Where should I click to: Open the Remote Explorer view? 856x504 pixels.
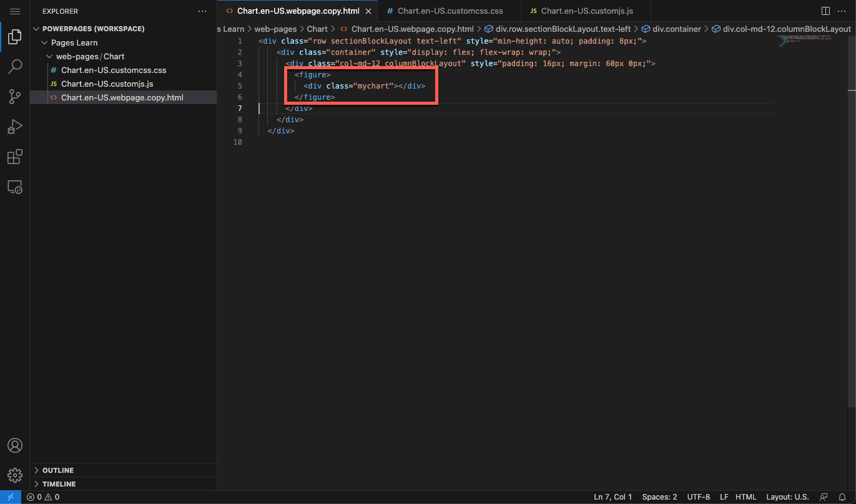(15, 187)
